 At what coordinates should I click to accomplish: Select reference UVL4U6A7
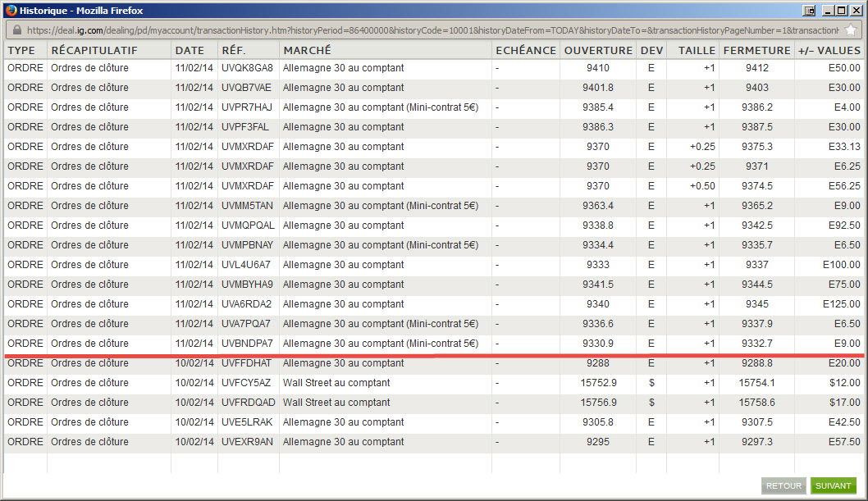(x=246, y=264)
